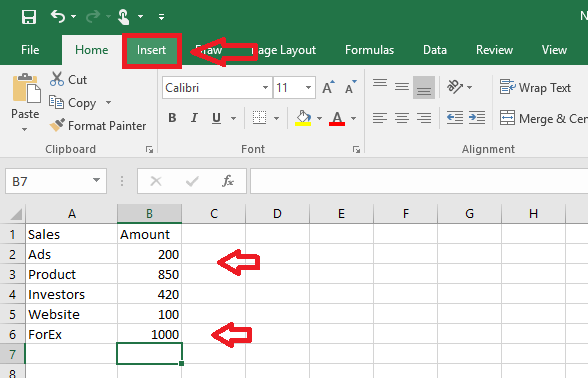Select column D header
588x378 pixels.
coord(277,214)
